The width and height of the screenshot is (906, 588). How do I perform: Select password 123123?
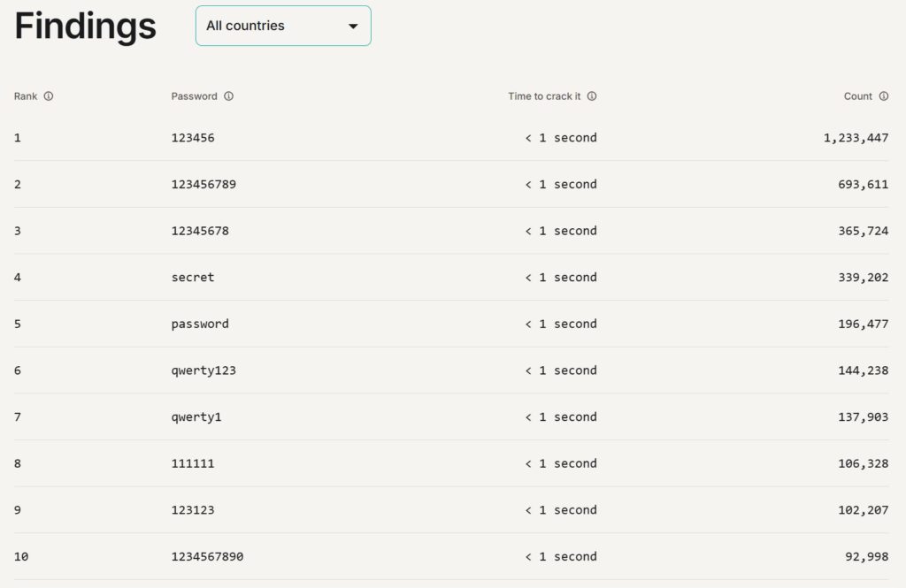[192, 510]
